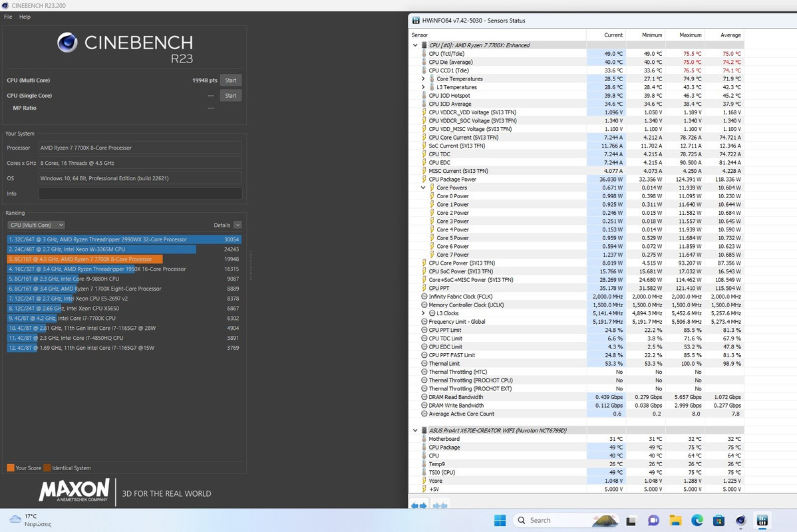This screenshot has height=532, width=797.
Task: Select the i7-1165G7 @ 28W ranking row
Action: tap(124, 329)
